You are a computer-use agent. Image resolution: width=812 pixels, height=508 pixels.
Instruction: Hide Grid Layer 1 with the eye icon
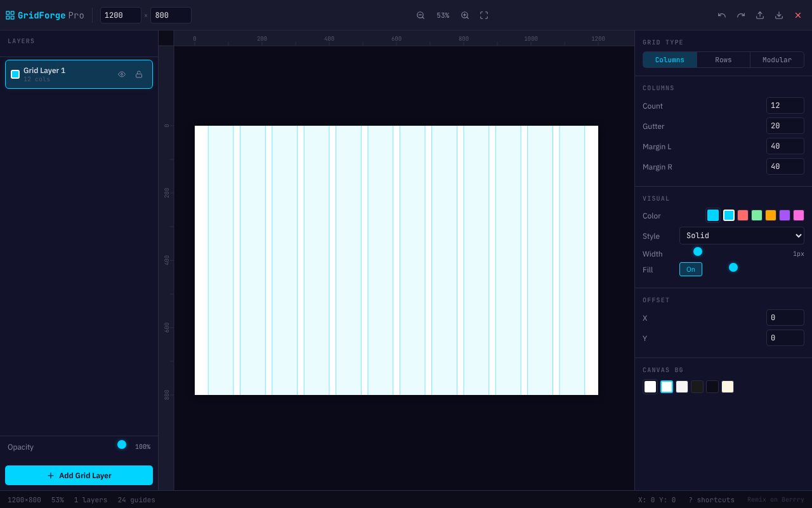(121, 74)
